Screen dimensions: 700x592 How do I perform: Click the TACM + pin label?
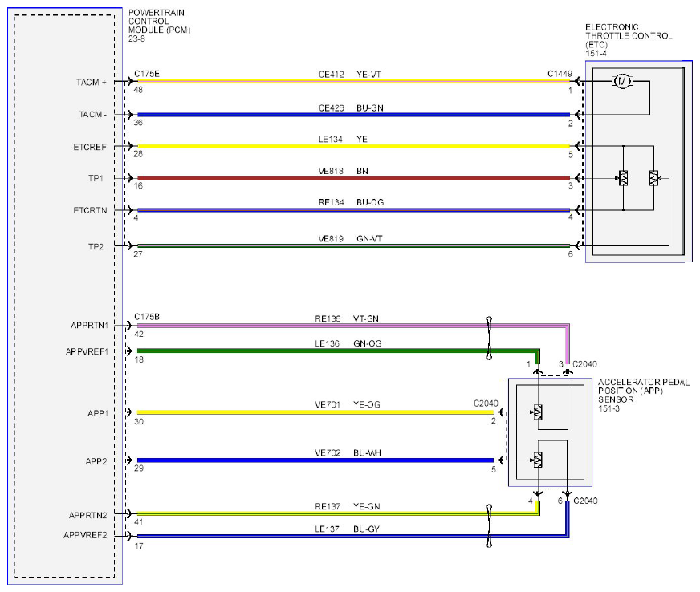[x=91, y=82]
